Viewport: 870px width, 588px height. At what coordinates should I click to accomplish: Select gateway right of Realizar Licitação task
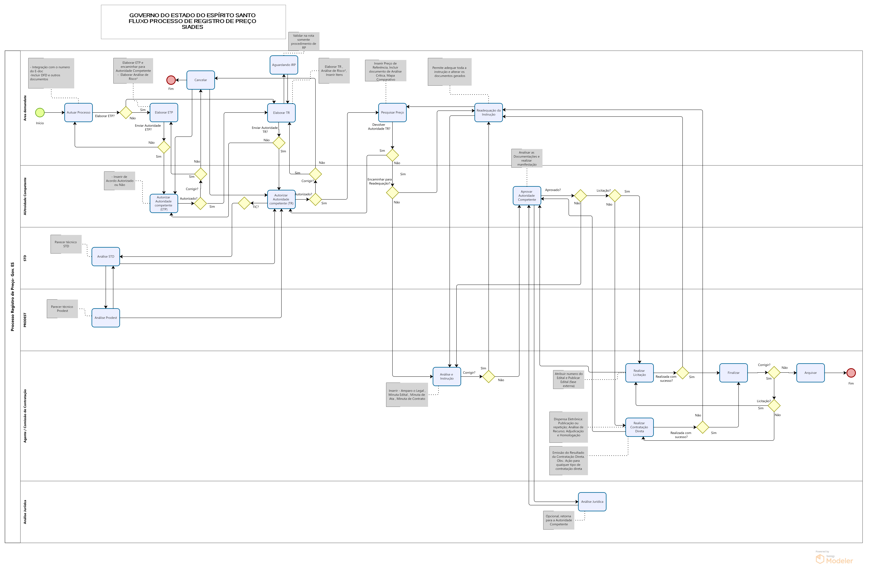[x=682, y=373]
